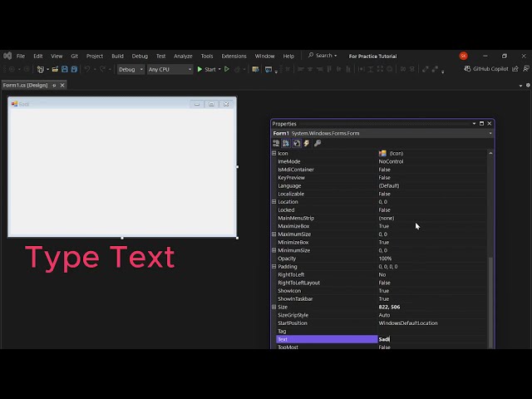Select the ShowInTaskbar property row
Image resolution: width=532 pixels, height=399 pixels.
(x=382, y=299)
